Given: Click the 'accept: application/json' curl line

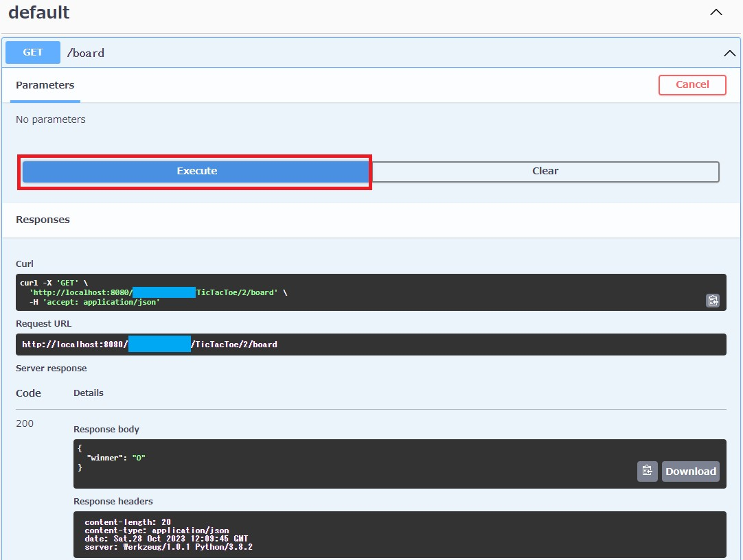Looking at the screenshot, I should click(x=95, y=302).
